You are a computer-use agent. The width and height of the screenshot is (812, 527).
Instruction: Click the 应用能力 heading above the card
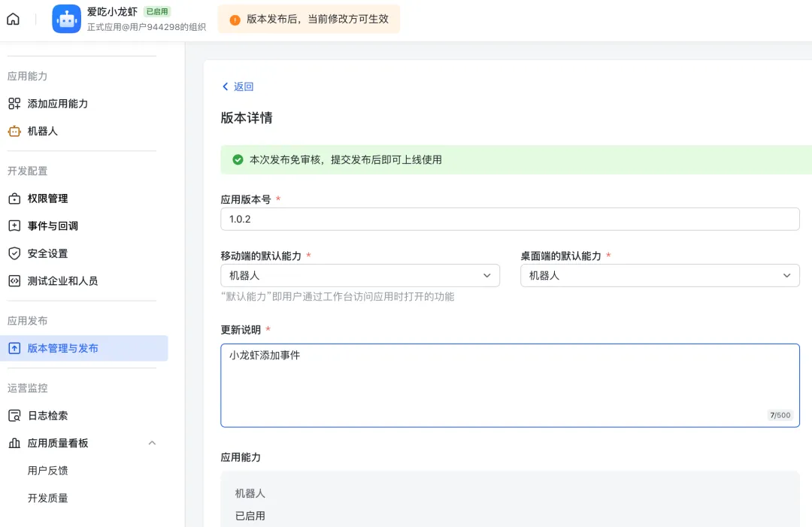[x=241, y=457]
